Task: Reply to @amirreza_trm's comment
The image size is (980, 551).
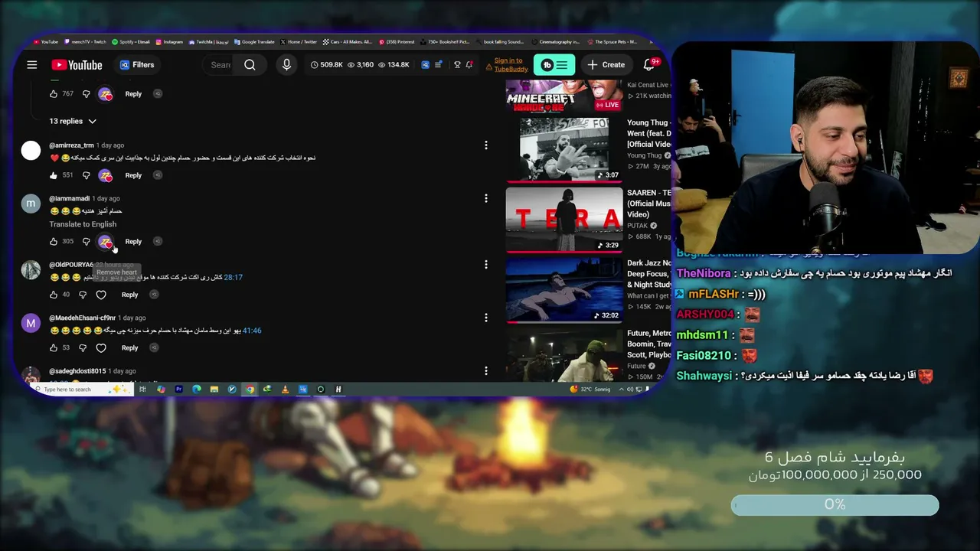Action: [x=133, y=175]
